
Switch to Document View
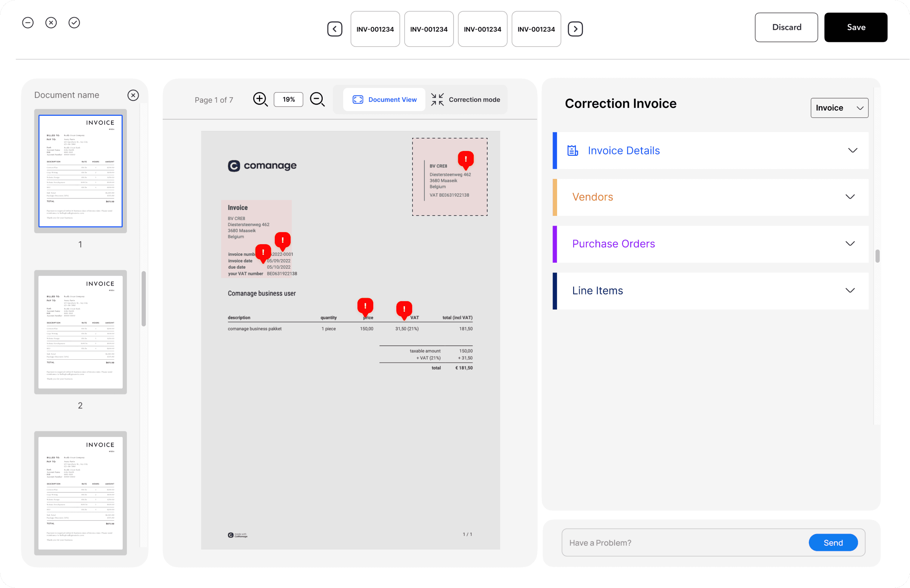pos(384,100)
